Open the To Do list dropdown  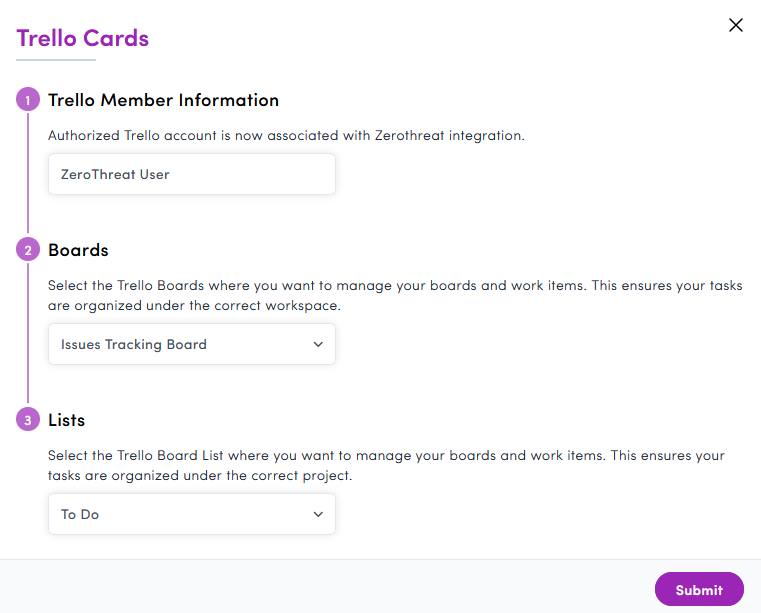pos(180,514)
